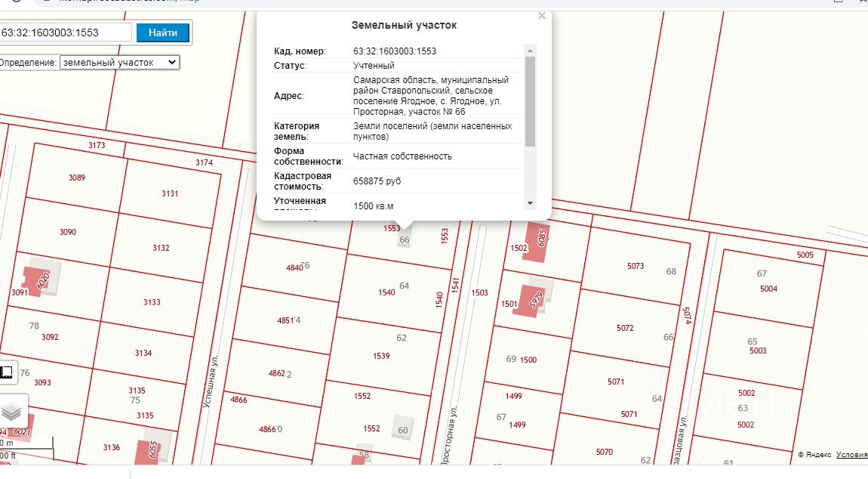The height and width of the screenshot is (479, 868).
Task: Select parcel 3089 on the map
Action: pyautogui.click(x=77, y=178)
